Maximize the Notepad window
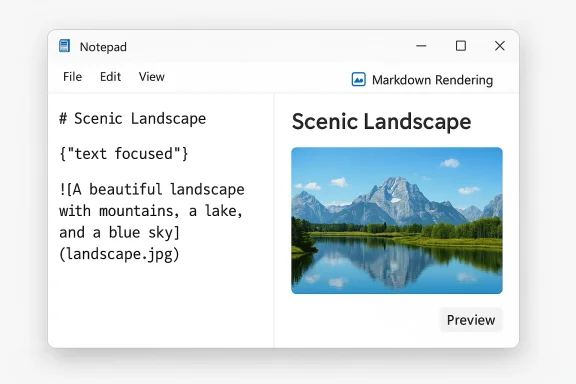 pyautogui.click(x=461, y=46)
